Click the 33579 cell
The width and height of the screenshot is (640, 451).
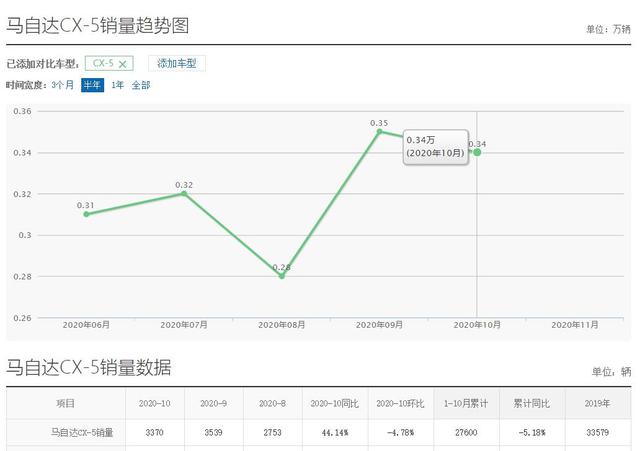pyautogui.click(x=597, y=432)
